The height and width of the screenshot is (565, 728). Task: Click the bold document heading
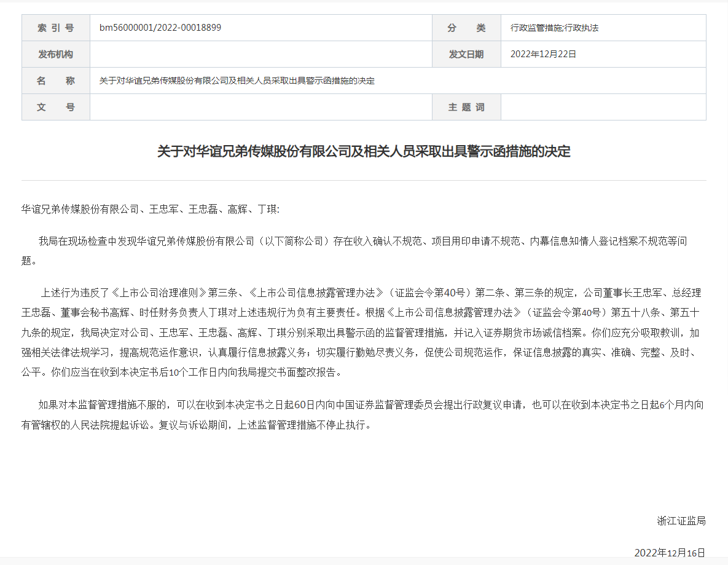click(364, 151)
